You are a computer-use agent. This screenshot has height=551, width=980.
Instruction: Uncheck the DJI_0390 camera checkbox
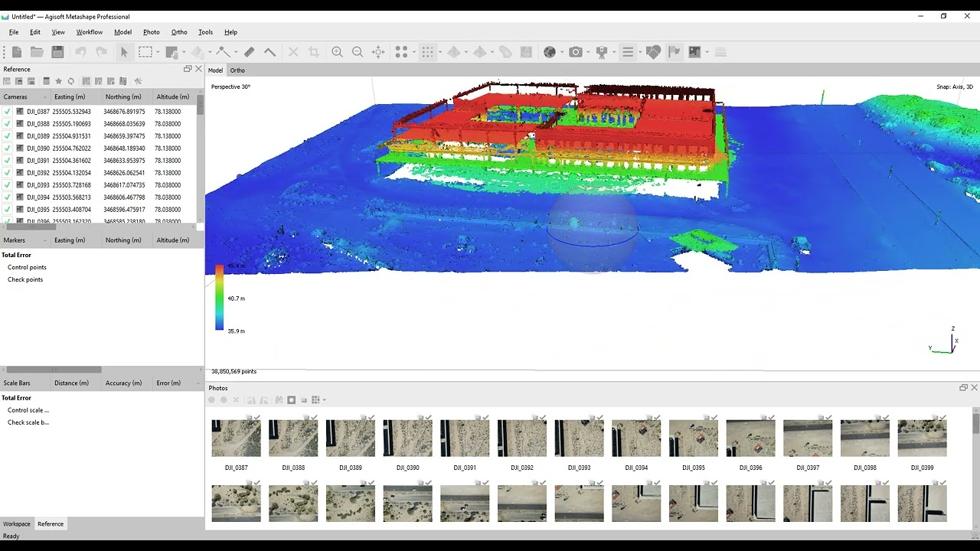(7, 148)
